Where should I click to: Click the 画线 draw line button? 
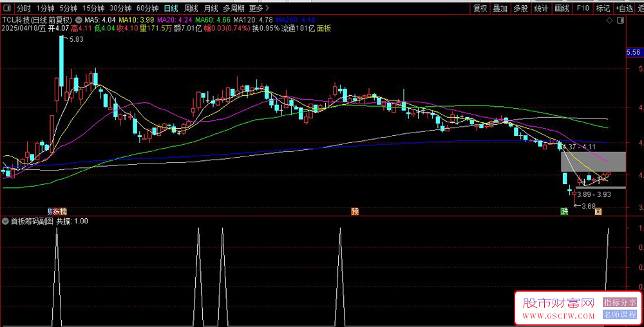pyautogui.click(x=562, y=8)
